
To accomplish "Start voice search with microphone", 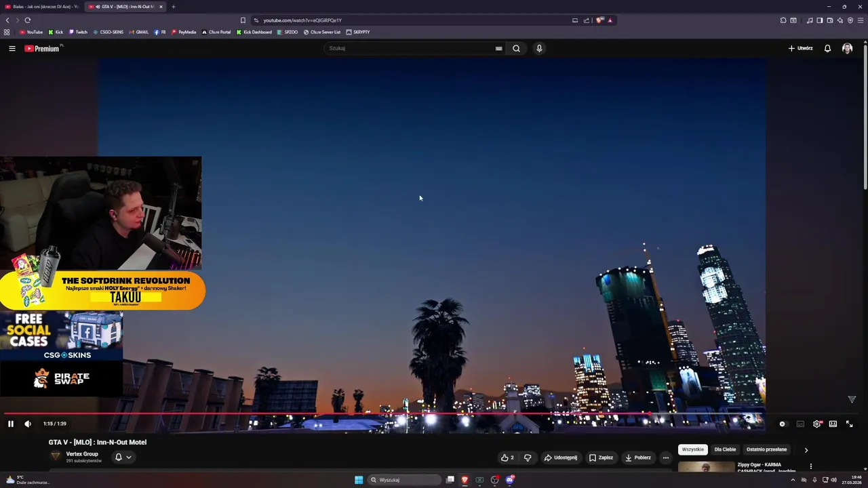I will click(539, 48).
